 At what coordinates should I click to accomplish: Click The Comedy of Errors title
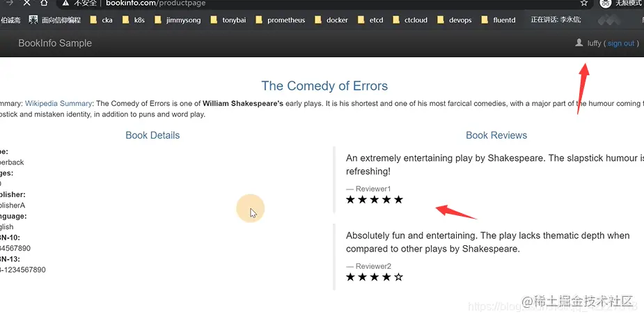pyautogui.click(x=324, y=86)
